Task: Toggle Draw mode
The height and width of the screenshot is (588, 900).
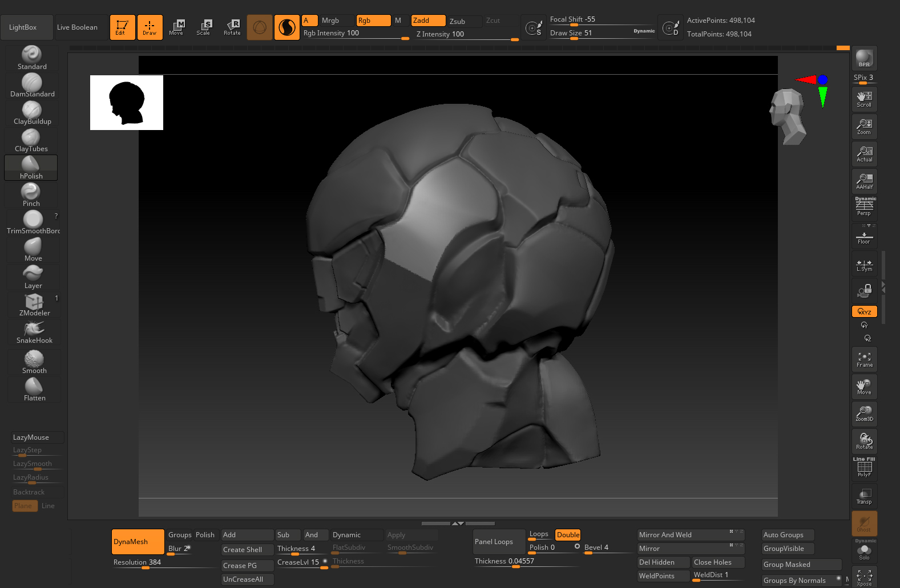Action: [150, 27]
